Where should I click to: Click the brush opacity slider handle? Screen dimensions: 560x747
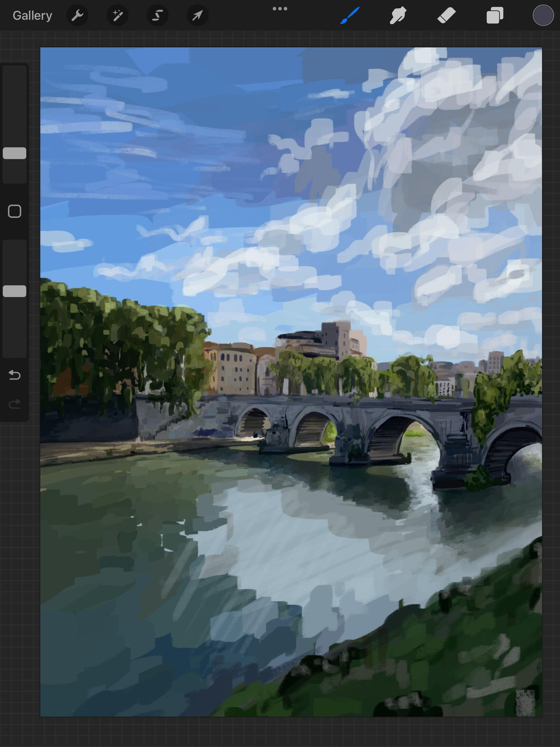click(15, 291)
